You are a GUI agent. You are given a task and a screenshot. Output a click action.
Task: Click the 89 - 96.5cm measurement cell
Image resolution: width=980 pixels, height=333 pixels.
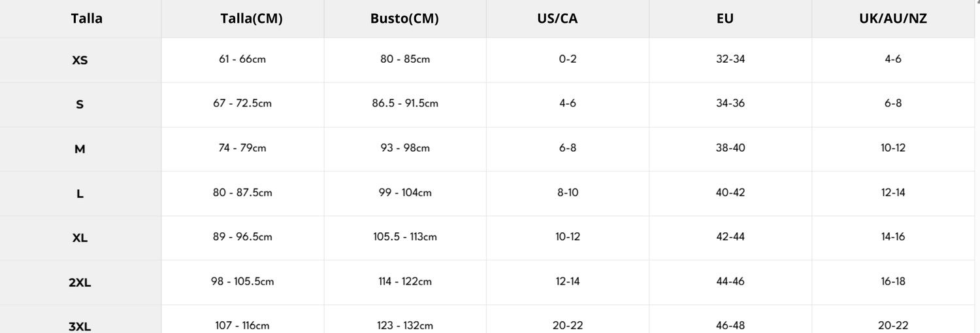point(242,237)
